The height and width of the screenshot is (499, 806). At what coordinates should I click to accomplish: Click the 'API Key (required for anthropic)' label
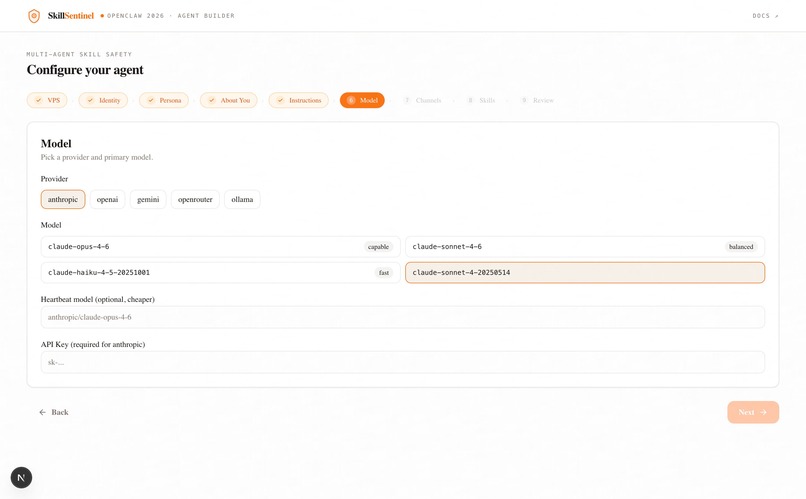tap(93, 344)
